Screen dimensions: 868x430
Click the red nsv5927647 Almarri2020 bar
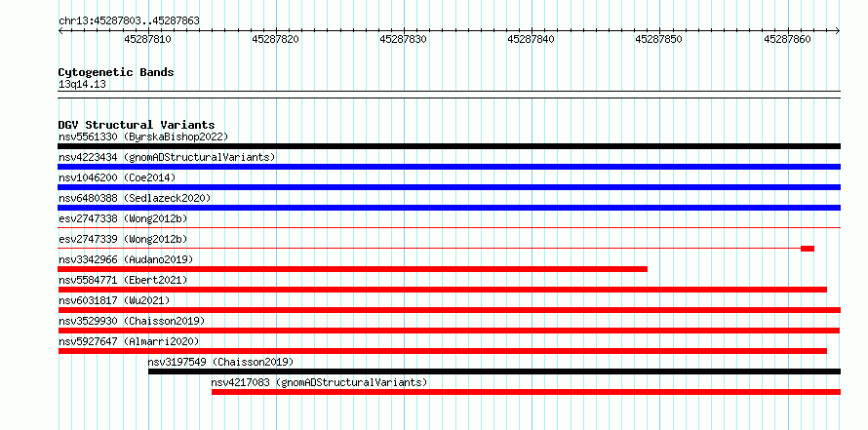(443, 351)
